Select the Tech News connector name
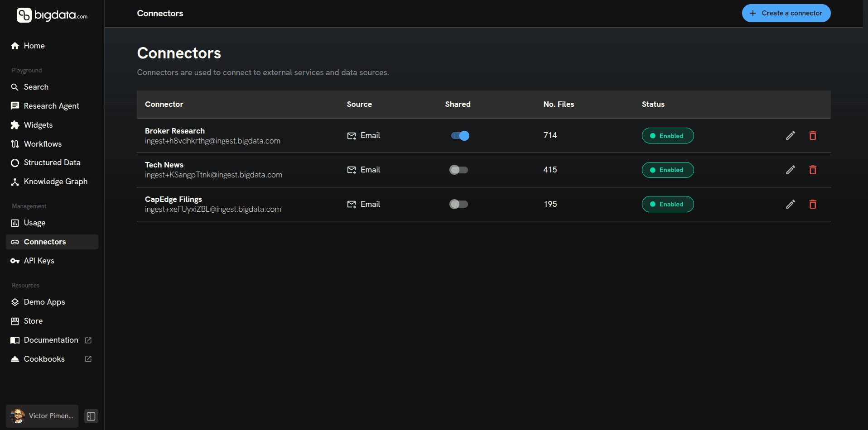868x430 pixels. (x=164, y=165)
